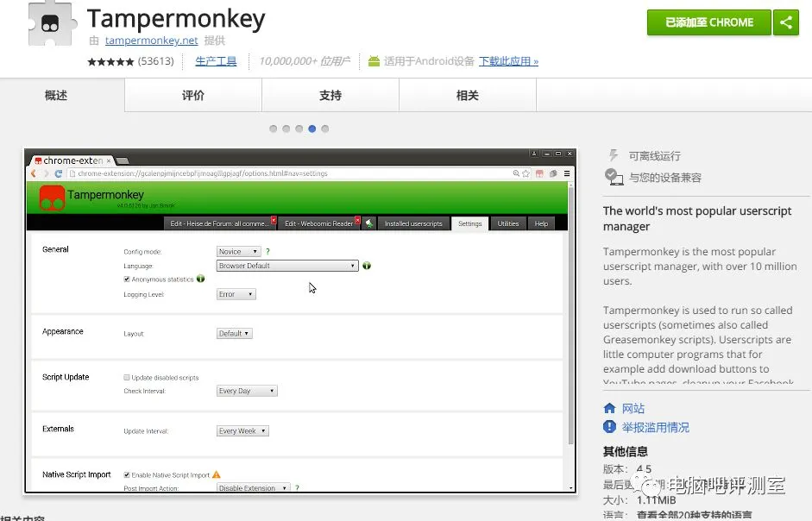The height and width of the screenshot is (521, 812).
Task: Select the Settings tab in Tampermonkey
Action: pyautogui.click(x=469, y=223)
